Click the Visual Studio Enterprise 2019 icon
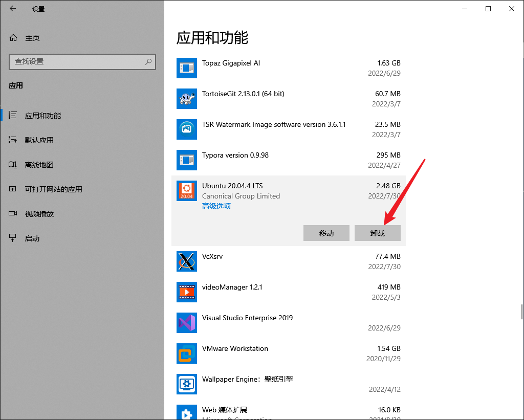The image size is (524, 420). click(x=186, y=323)
